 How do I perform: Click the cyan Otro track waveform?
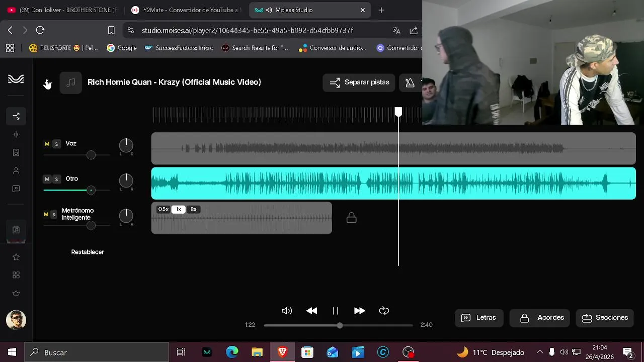point(393,184)
